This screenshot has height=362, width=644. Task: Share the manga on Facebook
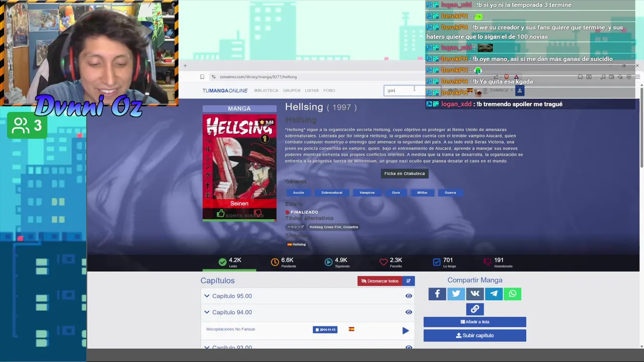(437, 294)
